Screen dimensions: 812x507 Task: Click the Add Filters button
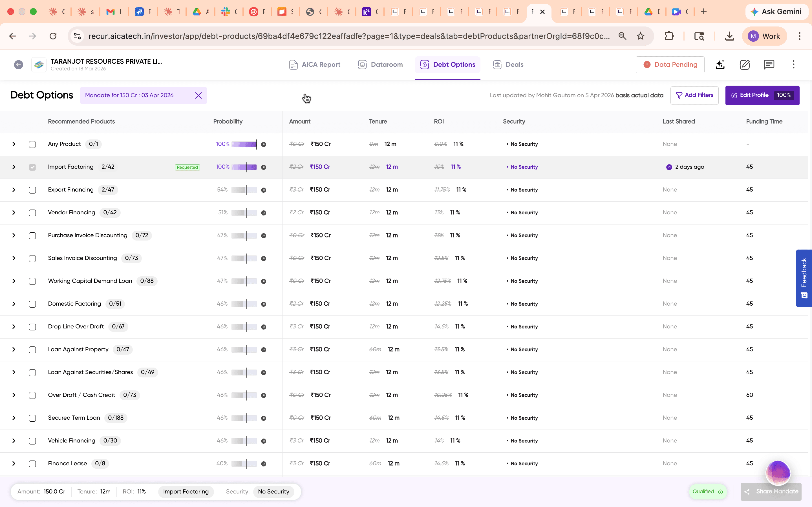click(x=694, y=95)
